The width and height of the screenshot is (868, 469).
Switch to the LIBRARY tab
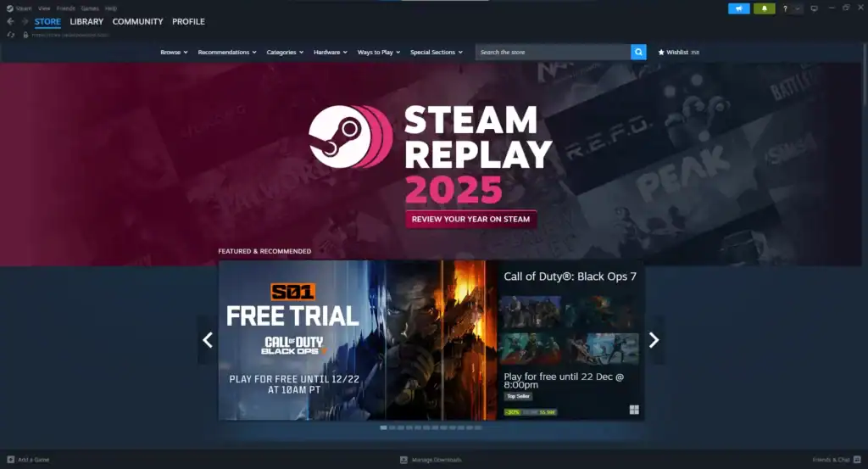[x=86, y=21]
